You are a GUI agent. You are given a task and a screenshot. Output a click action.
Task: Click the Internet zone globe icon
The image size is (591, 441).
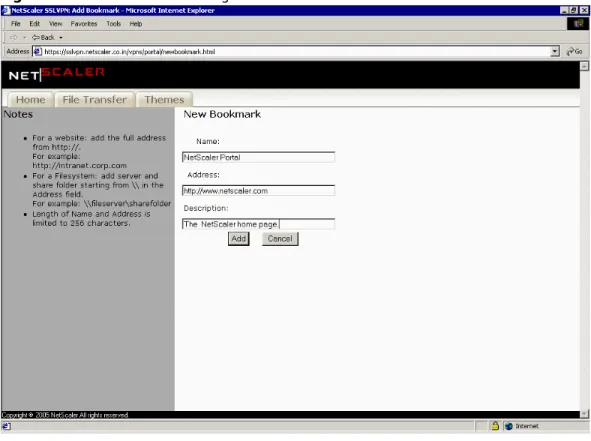(509, 426)
